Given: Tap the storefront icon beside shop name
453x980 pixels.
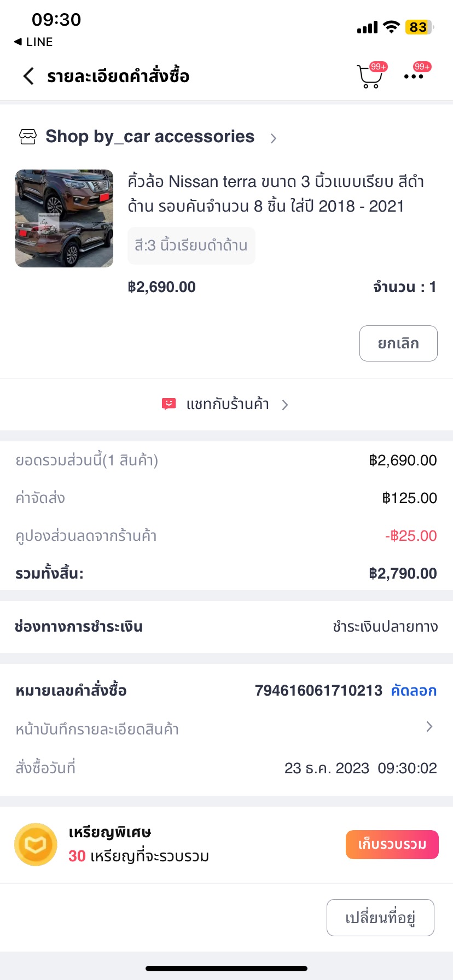Looking at the screenshot, I should [28, 137].
